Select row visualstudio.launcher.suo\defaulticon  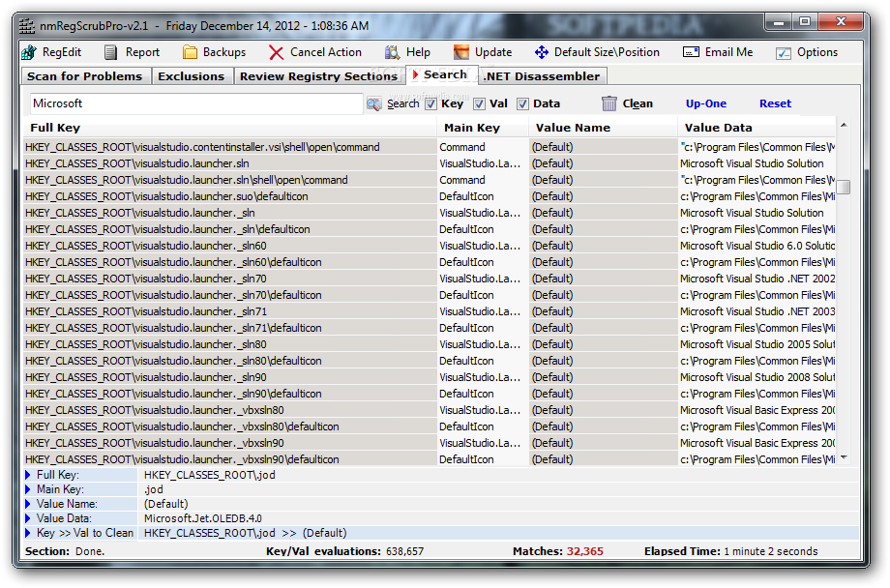click(x=430, y=196)
